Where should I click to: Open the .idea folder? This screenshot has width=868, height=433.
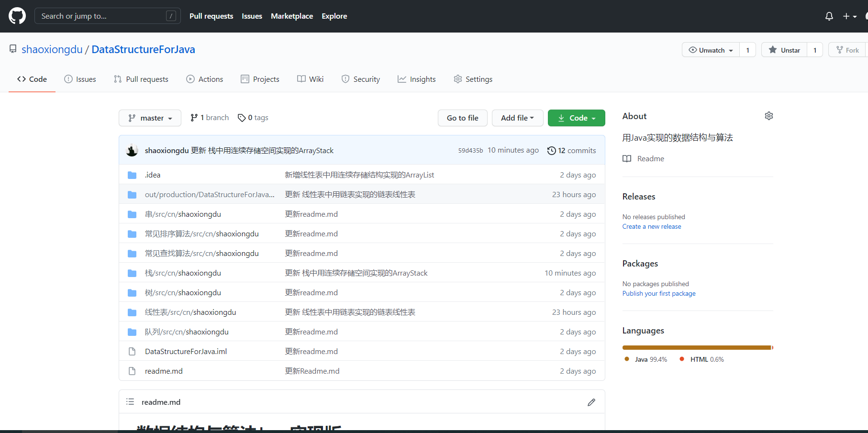point(153,175)
